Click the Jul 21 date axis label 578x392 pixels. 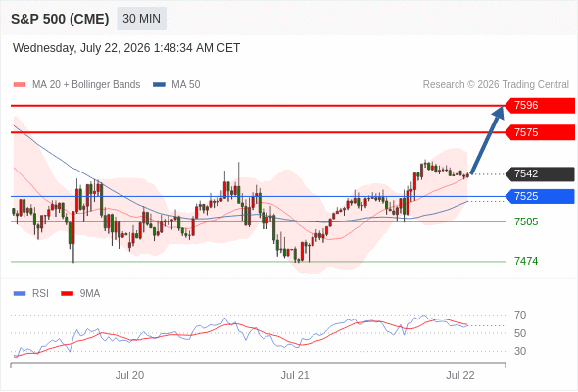[295, 375]
